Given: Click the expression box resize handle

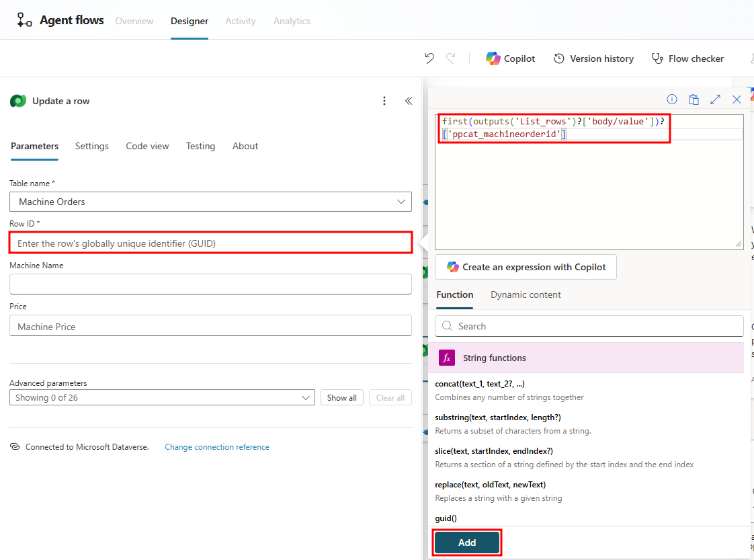Looking at the screenshot, I should pyautogui.click(x=739, y=244).
